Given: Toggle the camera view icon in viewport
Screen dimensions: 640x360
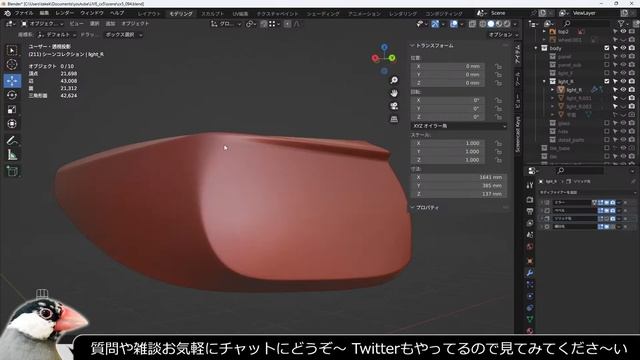Looking at the screenshot, I should [x=394, y=106].
